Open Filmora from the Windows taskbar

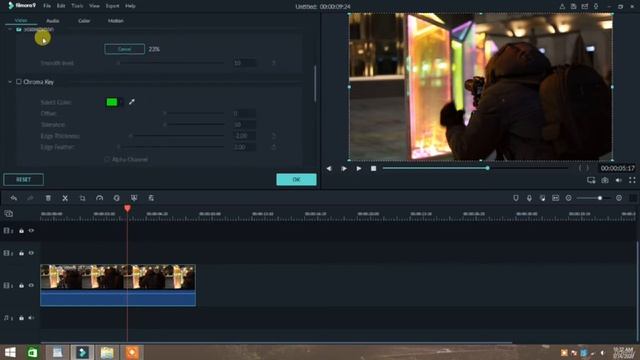[x=82, y=352]
